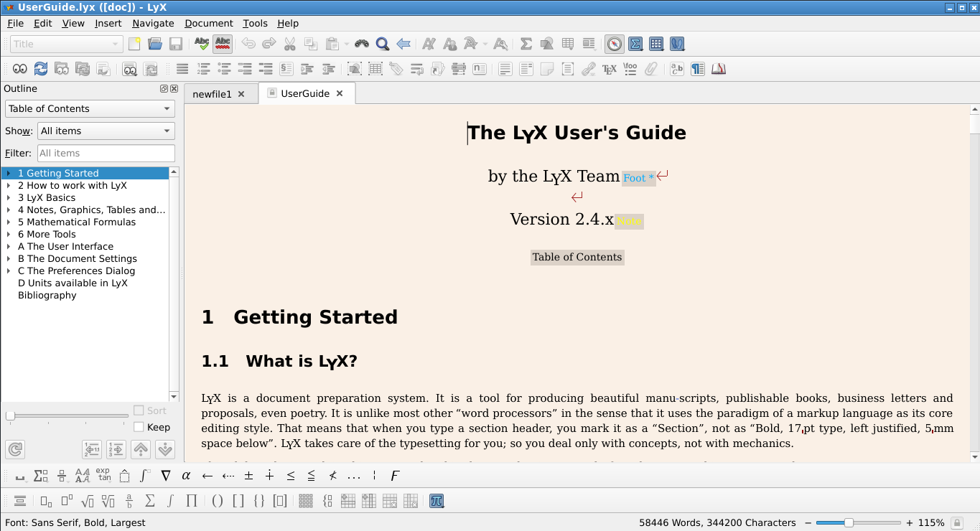Insert a square root from math toolbar
This screenshot has height=531, width=980.
click(88, 501)
